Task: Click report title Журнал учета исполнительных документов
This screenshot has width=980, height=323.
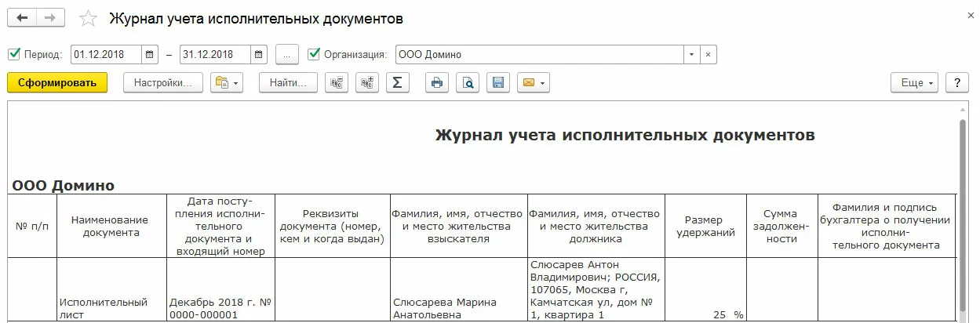Action: point(625,136)
